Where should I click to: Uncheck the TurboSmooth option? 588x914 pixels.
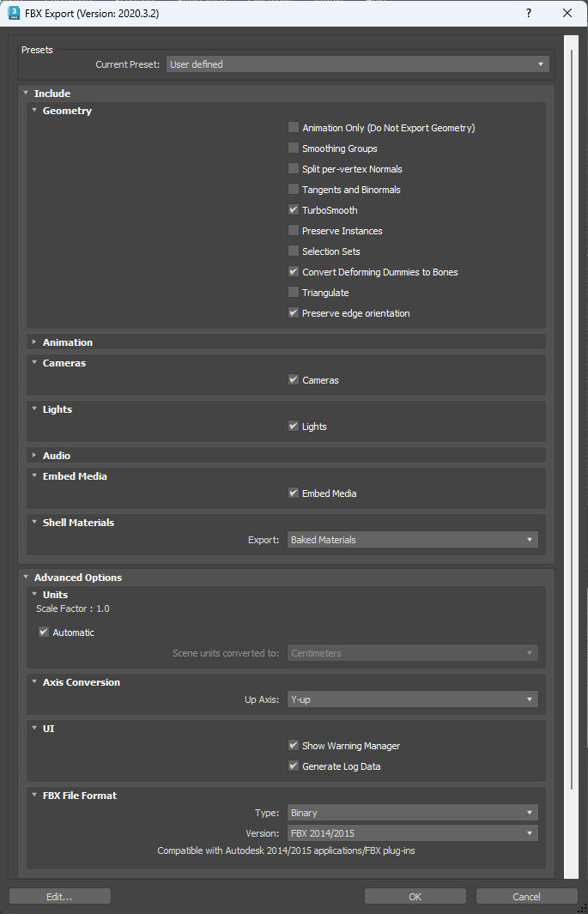tap(294, 210)
